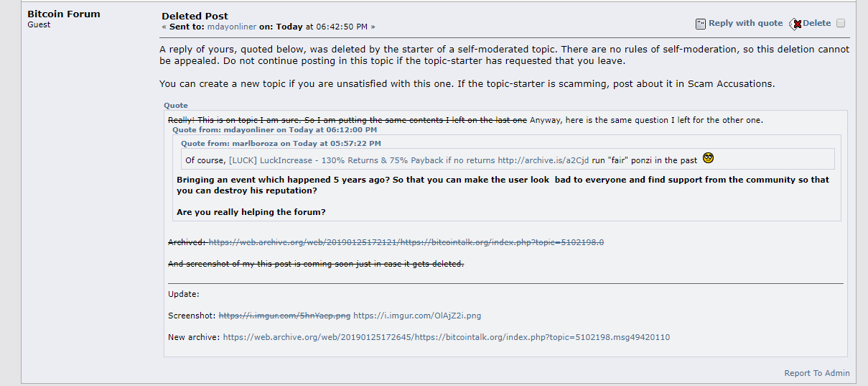This screenshot has height=386, width=868.
Task: Tick the checkbox next to Delete
Action: [841, 23]
